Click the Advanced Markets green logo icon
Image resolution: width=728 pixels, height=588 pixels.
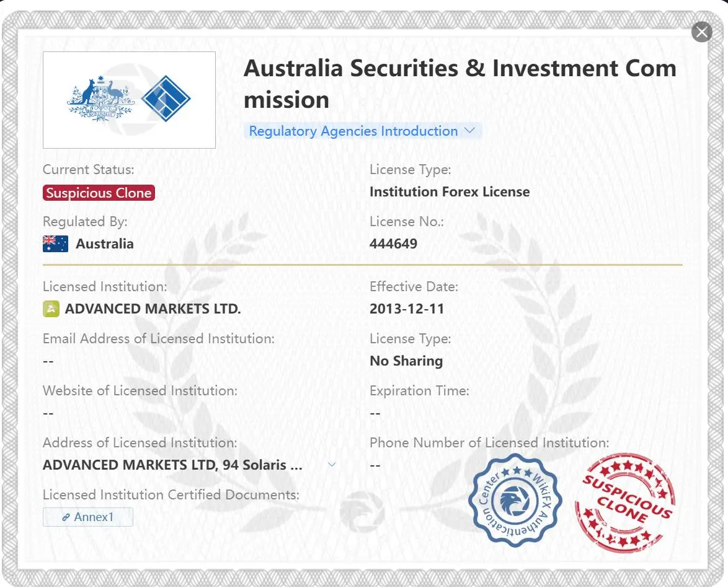51,309
